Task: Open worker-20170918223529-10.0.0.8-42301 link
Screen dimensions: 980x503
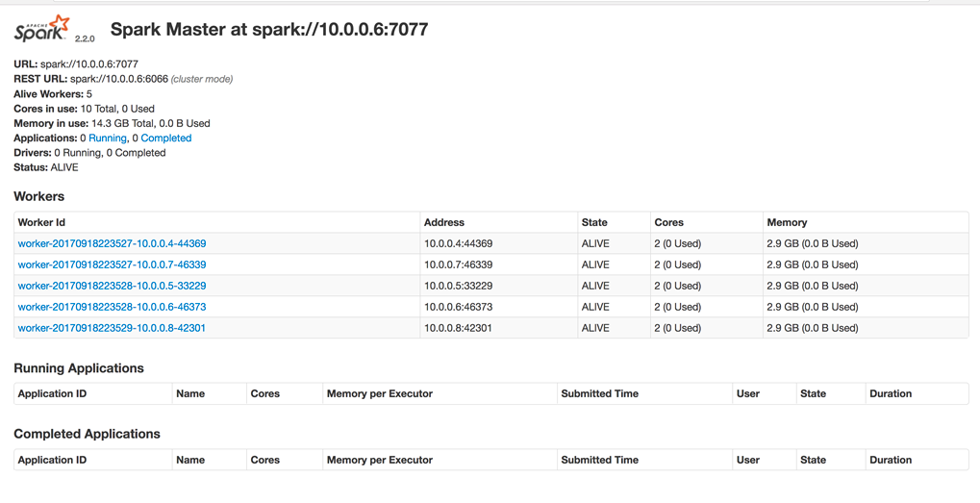Action: coord(112,328)
